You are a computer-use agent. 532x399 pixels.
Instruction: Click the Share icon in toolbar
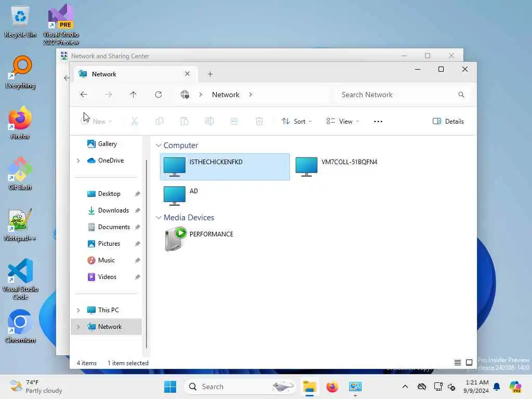click(234, 121)
